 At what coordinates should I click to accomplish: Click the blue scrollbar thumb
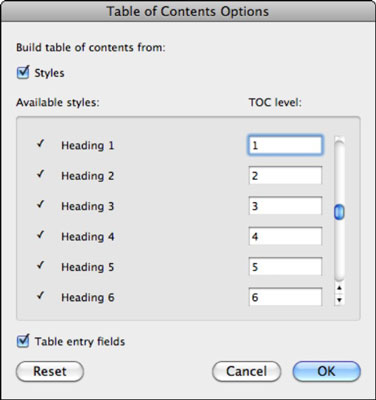coord(339,212)
